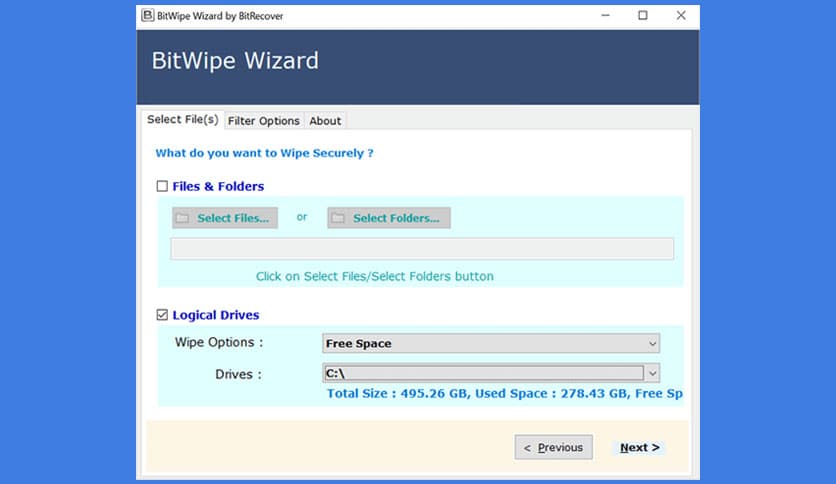Open the Wipe Options dropdown showing Free Space
Viewport: 836px width, 484px height.
coord(491,343)
